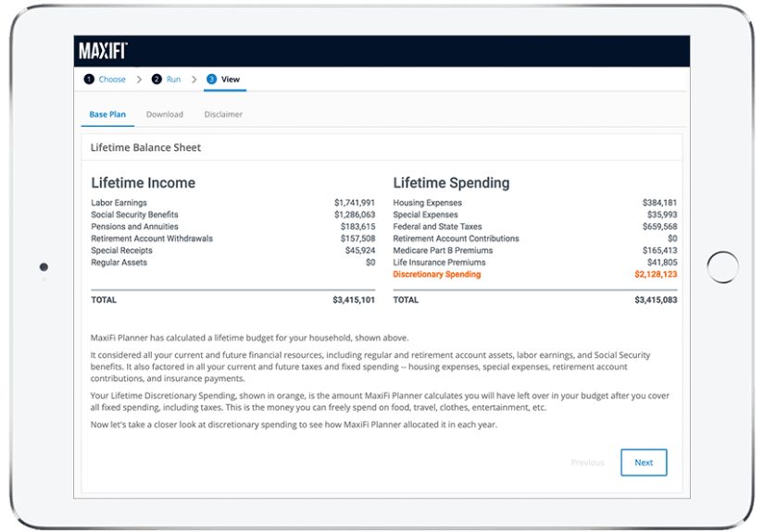Click the Special Receipts label
The image size is (764, 532).
pos(122,250)
